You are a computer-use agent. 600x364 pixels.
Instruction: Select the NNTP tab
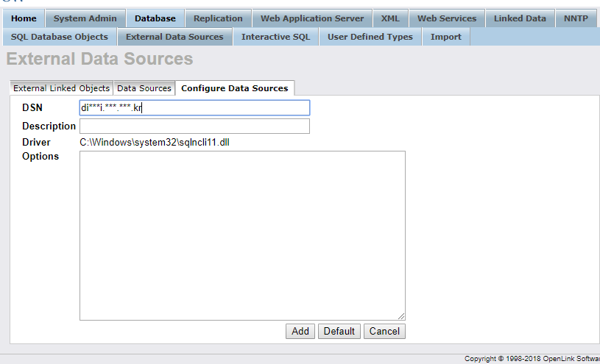pyautogui.click(x=576, y=18)
